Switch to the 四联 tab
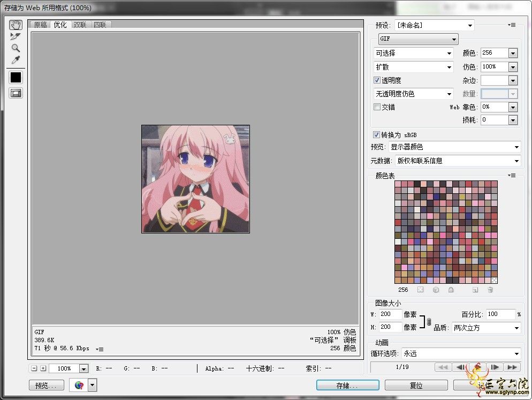 coord(100,25)
